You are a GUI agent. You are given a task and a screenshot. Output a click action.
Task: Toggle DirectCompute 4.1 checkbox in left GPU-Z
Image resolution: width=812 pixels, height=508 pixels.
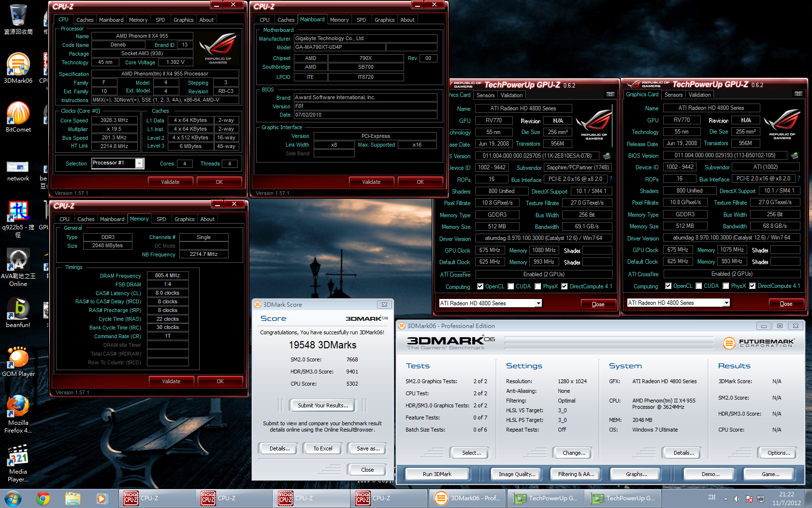click(x=564, y=286)
